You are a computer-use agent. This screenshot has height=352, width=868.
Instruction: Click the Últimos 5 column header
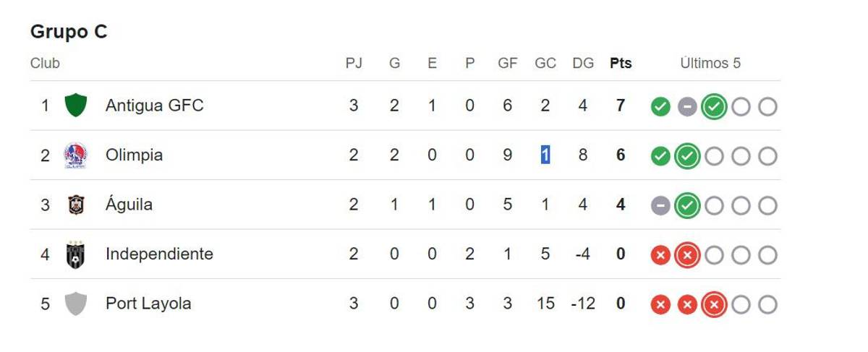[710, 64]
